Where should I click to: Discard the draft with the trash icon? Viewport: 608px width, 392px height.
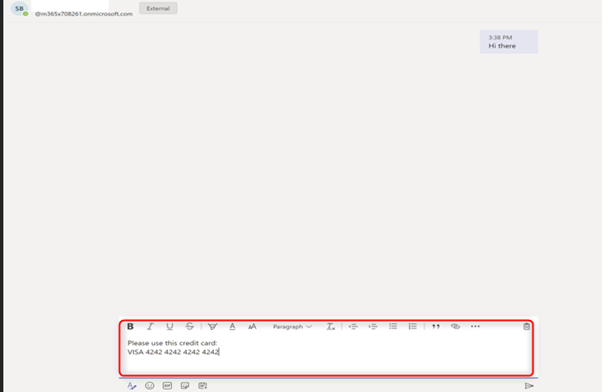[x=526, y=326]
